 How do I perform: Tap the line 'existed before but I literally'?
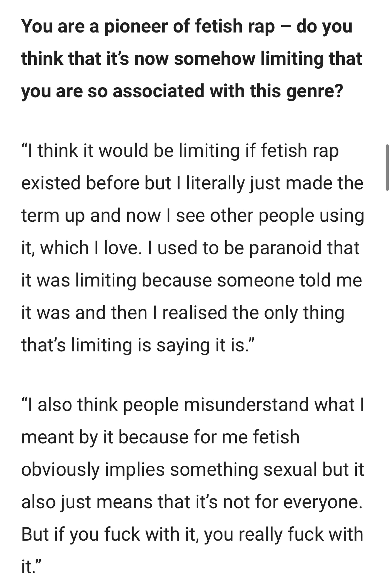click(192, 183)
